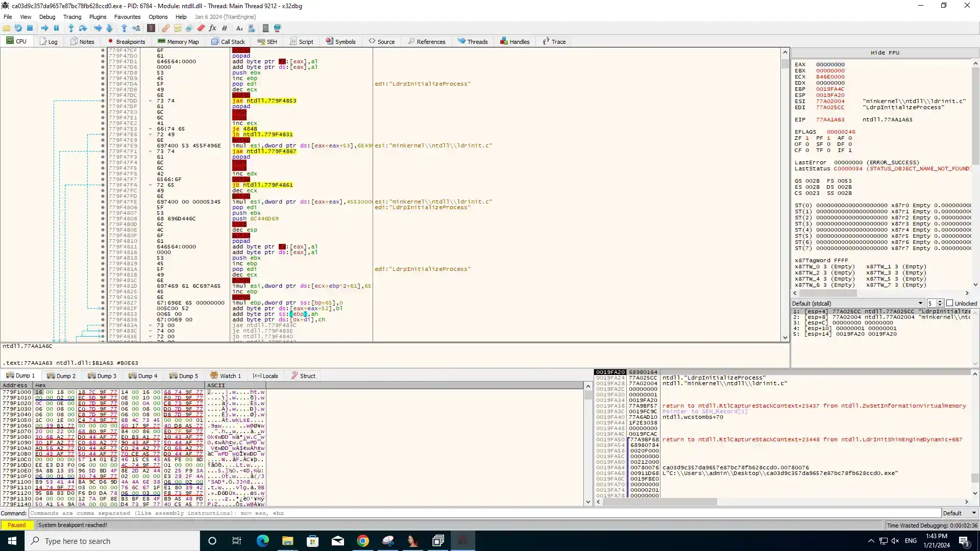Click the Hide FPU button

(885, 53)
